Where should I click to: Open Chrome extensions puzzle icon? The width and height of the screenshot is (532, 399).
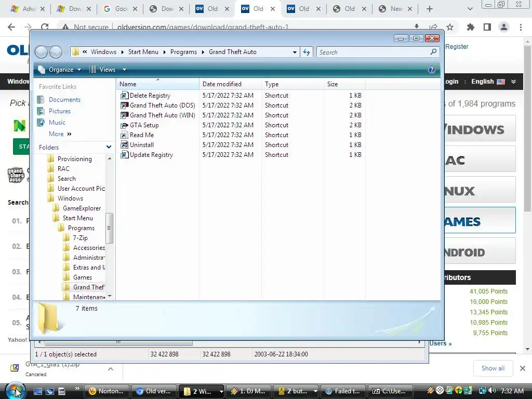coord(470,27)
